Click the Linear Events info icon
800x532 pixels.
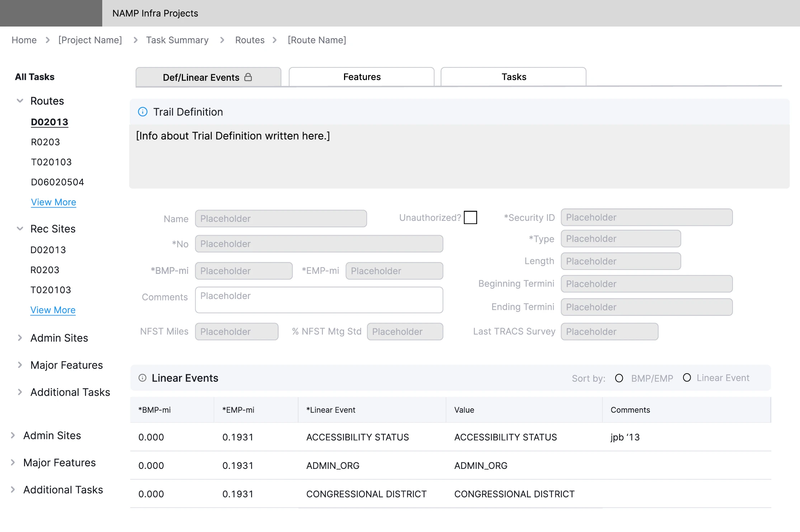(142, 378)
